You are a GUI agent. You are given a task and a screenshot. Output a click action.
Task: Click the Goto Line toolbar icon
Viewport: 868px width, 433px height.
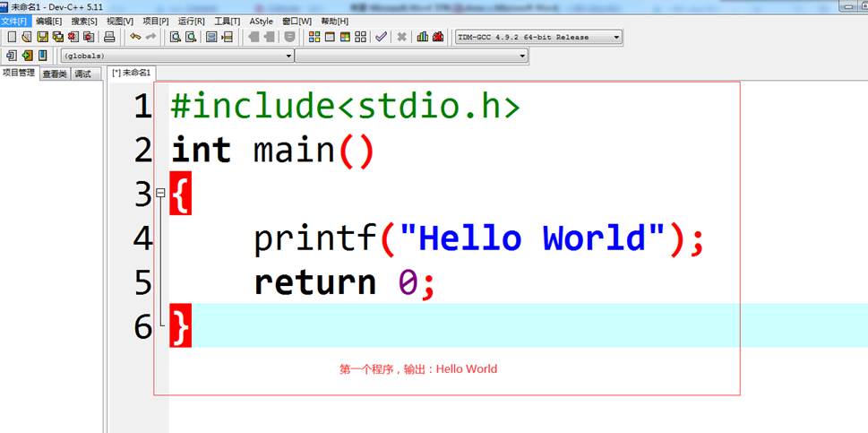point(227,37)
